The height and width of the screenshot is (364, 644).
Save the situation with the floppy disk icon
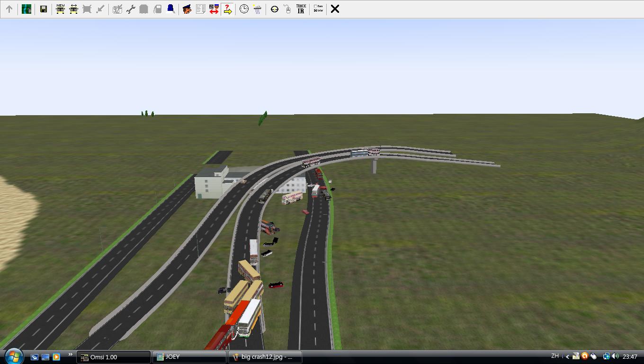pos(43,9)
